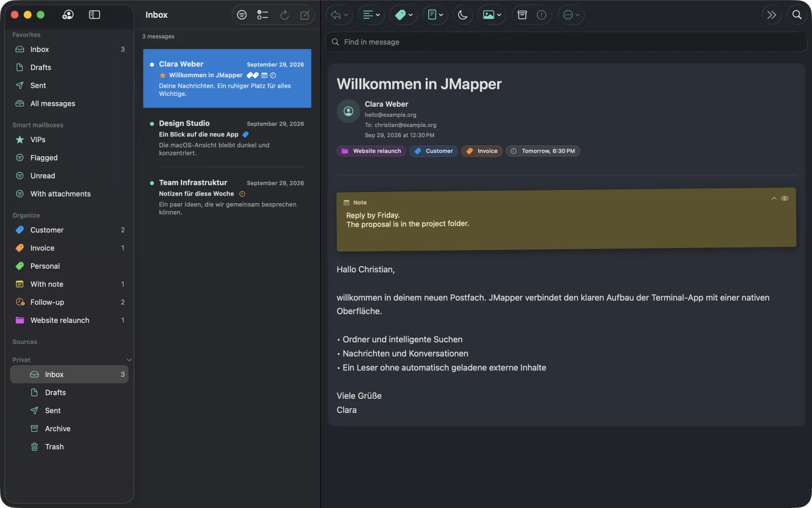Click recipient christian@example.org
This screenshot has height=508, width=812.
[x=405, y=125]
